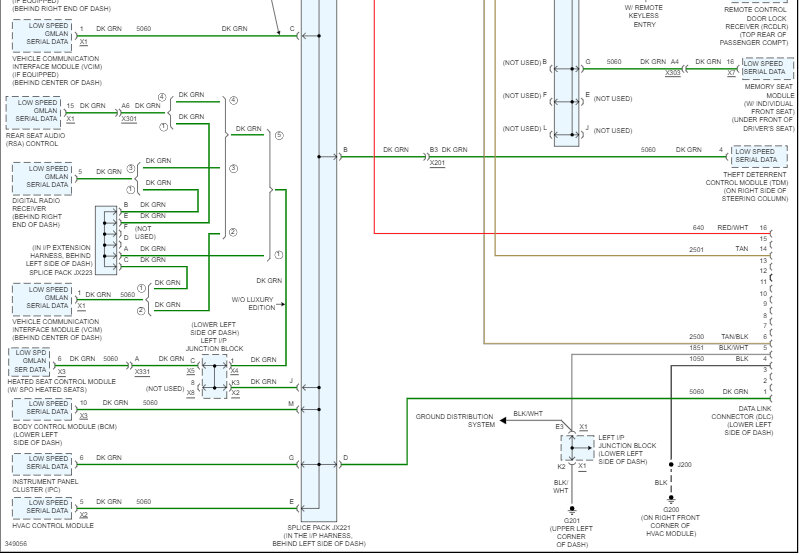
Task: Click the X7 connector label at memory seat module
Action: (732, 73)
